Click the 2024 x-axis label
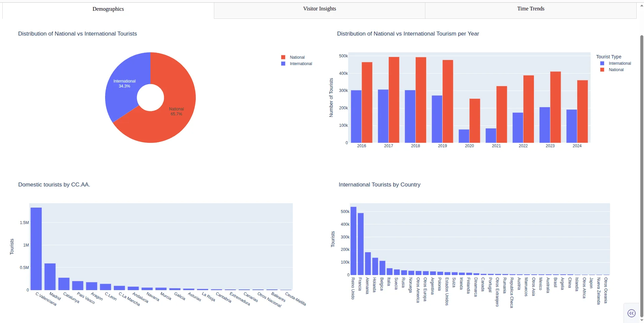Screen dimensions: 644x323 [577, 146]
